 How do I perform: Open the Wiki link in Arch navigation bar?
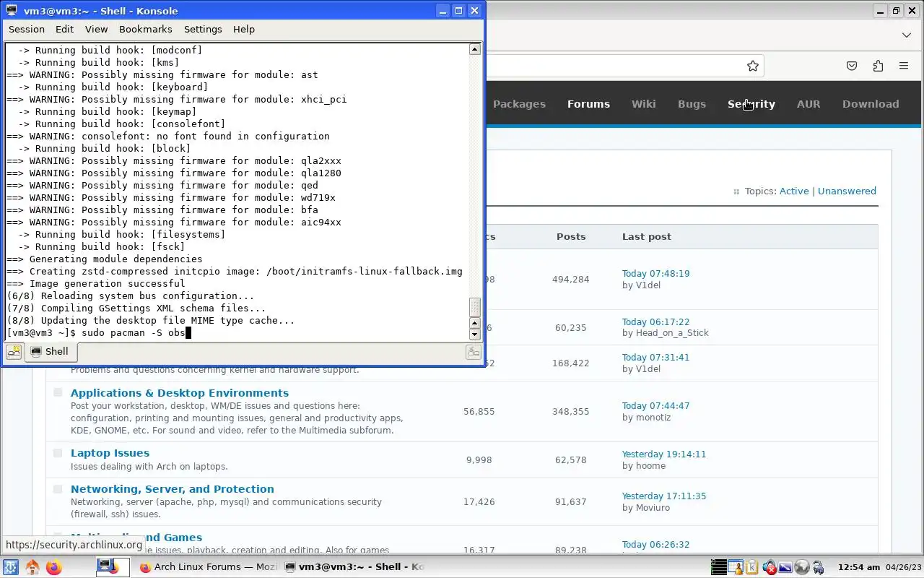(644, 104)
